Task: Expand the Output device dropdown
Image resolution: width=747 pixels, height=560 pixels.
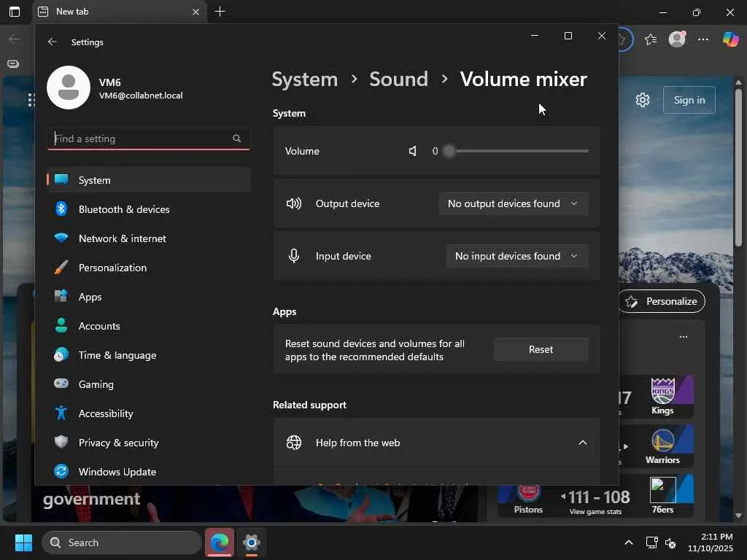Action: [x=513, y=203]
